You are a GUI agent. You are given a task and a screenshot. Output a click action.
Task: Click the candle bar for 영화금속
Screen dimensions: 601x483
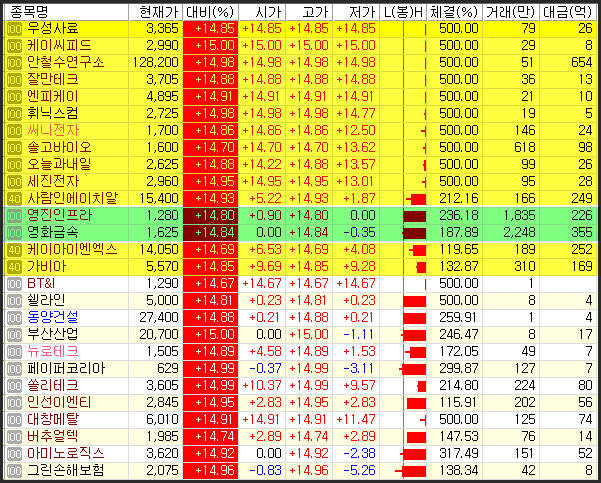tap(414, 233)
